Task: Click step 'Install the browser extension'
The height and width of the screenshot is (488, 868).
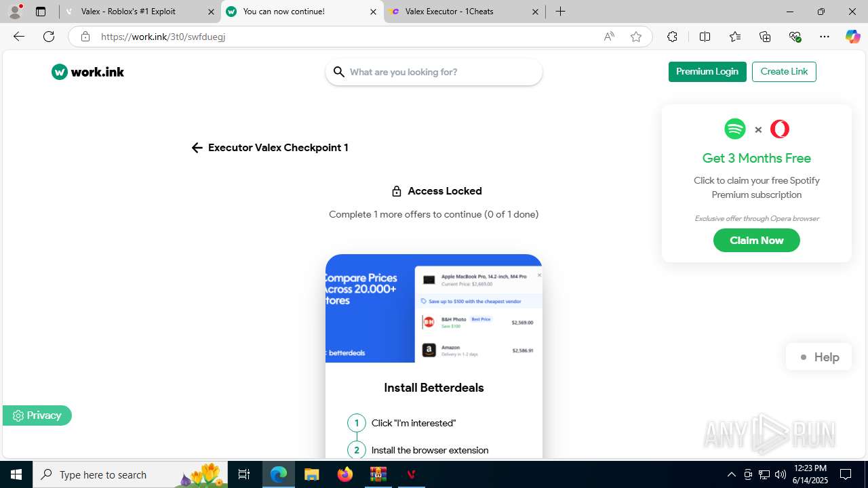Action: click(x=430, y=450)
